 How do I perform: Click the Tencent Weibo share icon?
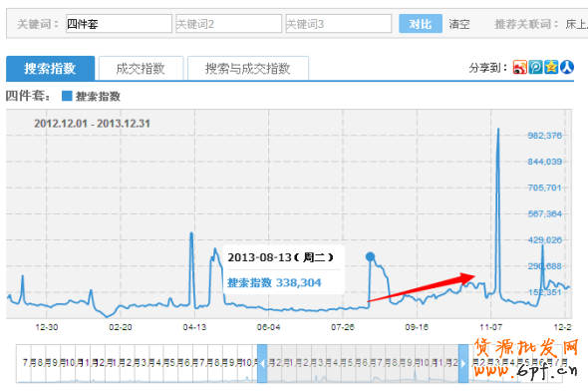[535, 67]
